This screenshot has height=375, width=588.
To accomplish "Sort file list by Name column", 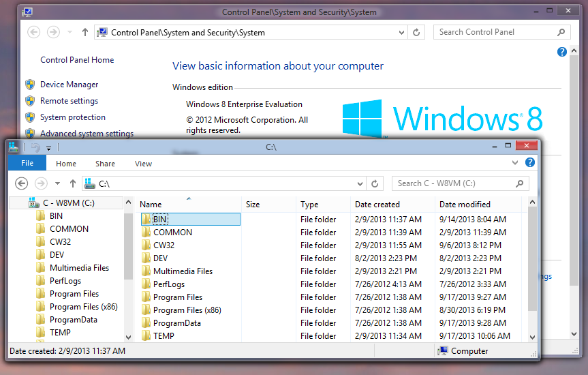I will click(188, 204).
